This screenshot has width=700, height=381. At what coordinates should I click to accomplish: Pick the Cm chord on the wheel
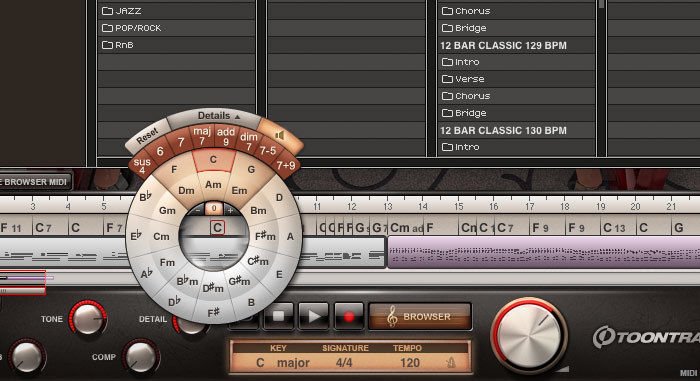(x=161, y=236)
